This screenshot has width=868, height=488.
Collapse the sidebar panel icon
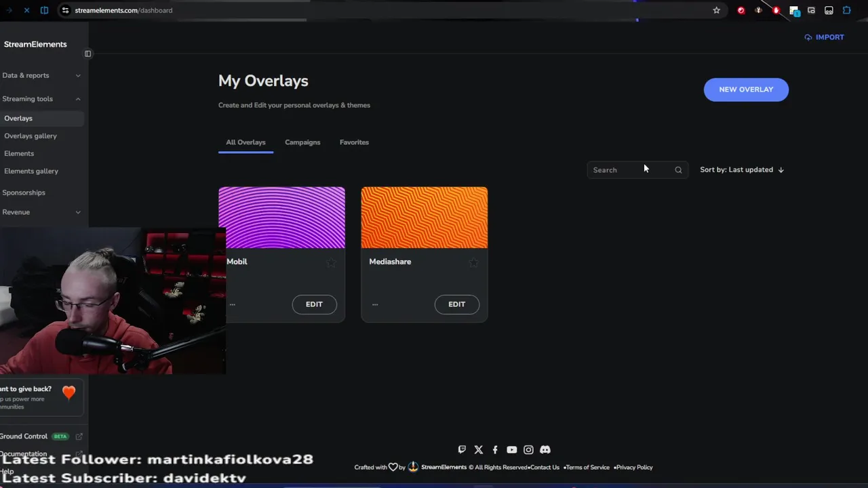click(x=87, y=54)
